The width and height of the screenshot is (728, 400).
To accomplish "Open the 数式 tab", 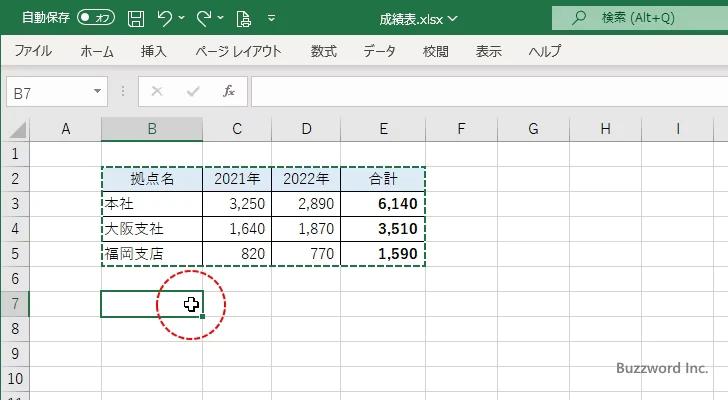I will coord(324,51).
